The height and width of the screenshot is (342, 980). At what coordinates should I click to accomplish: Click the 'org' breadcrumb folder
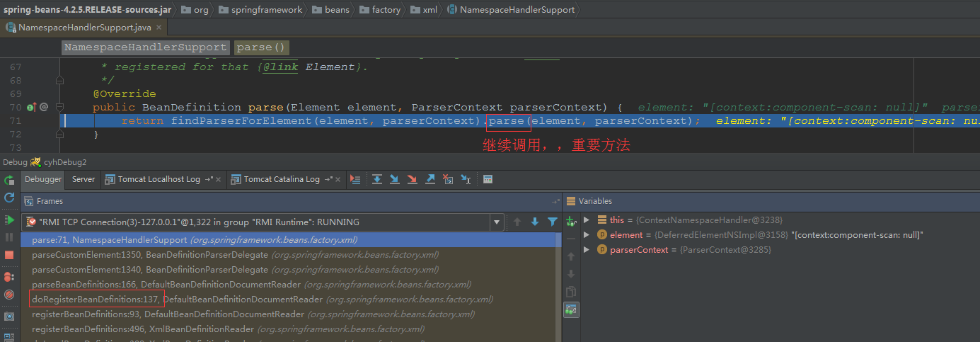pos(195,10)
